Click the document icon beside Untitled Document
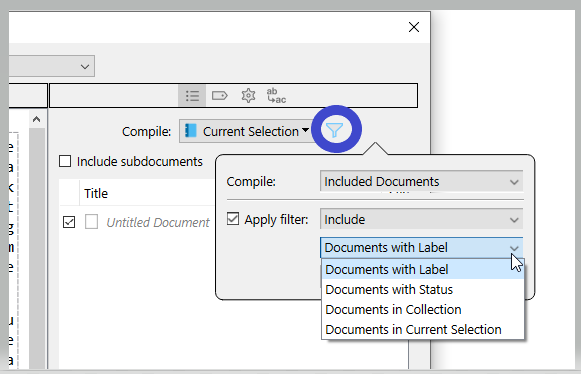581x374 pixels. click(x=91, y=222)
